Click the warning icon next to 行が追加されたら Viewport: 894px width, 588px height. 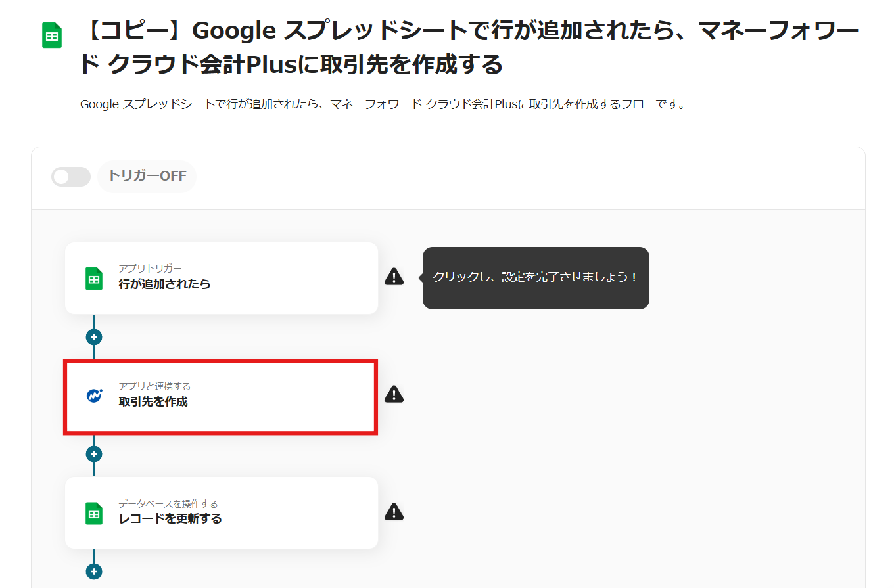pyautogui.click(x=394, y=277)
